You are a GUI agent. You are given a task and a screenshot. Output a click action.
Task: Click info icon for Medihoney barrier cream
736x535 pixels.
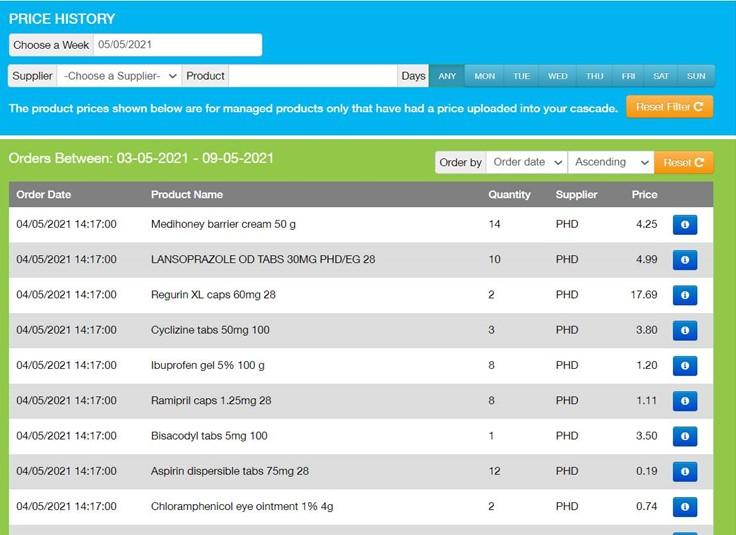685,225
